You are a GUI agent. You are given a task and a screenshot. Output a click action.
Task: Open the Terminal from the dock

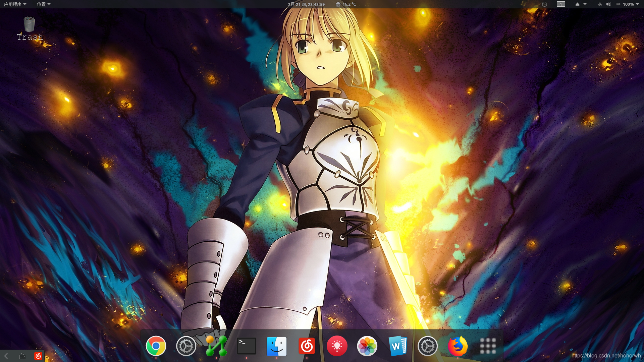(x=247, y=346)
